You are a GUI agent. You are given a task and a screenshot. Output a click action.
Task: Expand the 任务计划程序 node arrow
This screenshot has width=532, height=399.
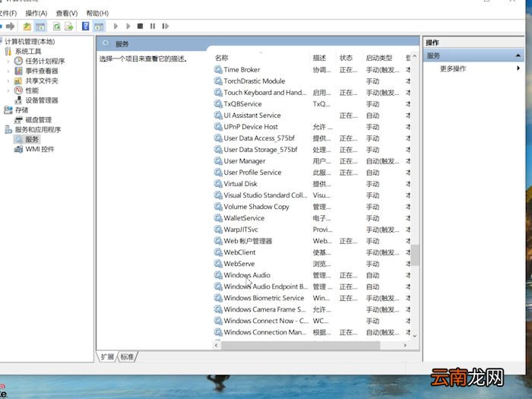[x=8, y=62]
